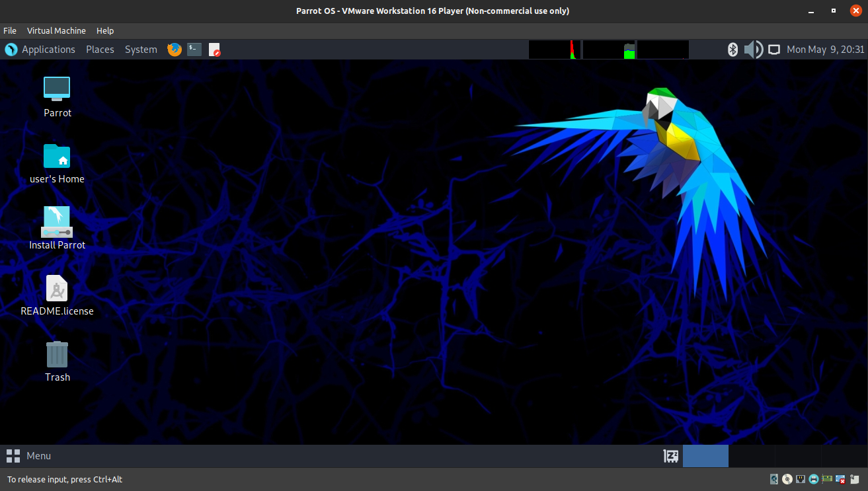Open the Places menu
Screen dimensions: 868x491
pos(100,50)
